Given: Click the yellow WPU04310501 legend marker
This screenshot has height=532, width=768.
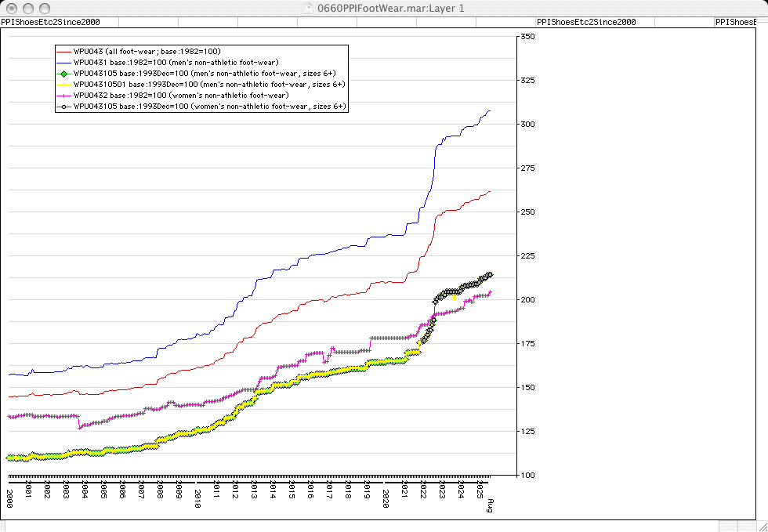Looking at the screenshot, I should tap(63, 84).
